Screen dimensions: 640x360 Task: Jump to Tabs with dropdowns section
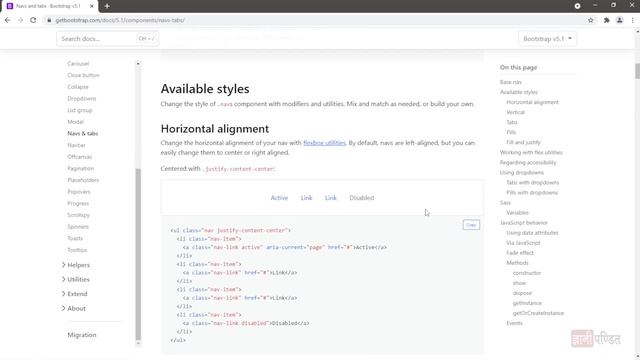pyautogui.click(x=533, y=182)
